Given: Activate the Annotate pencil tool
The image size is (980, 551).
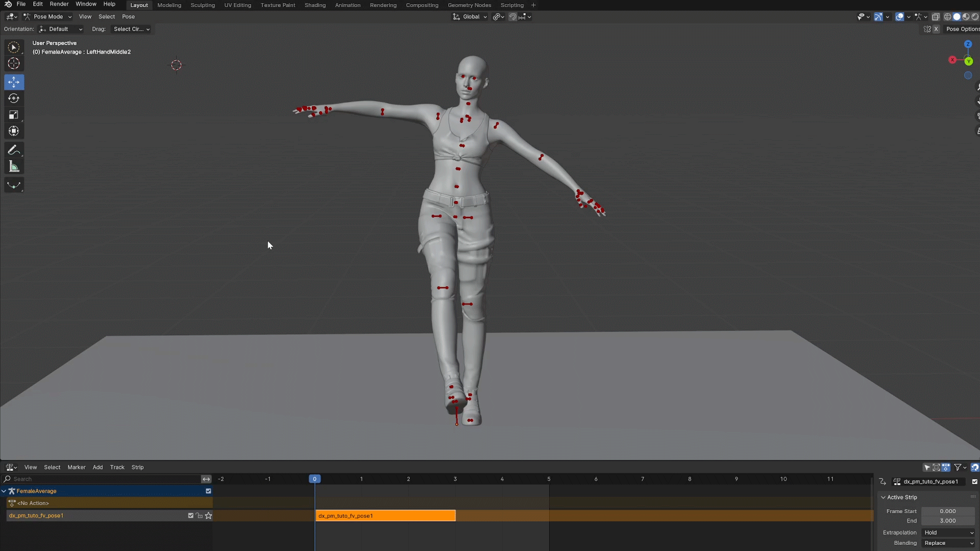Looking at the screenshot, I should (x=14, y=150).
